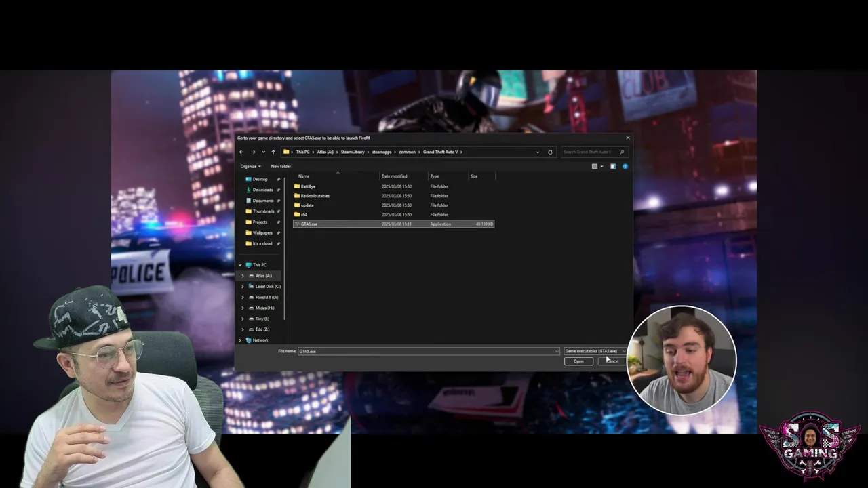868x488 pixels.
Task: Open Downloads in quick access
Action: coord(262,190)
